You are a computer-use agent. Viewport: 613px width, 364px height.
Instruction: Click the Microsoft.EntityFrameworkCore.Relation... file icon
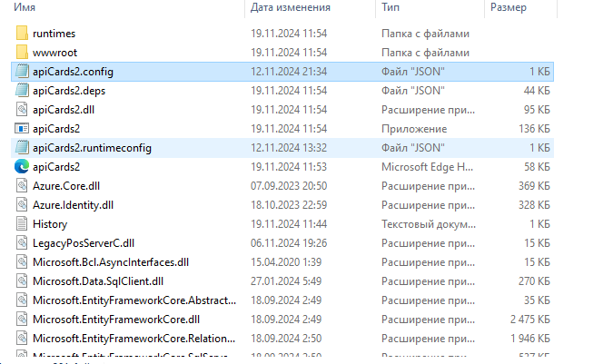point(22,339)
